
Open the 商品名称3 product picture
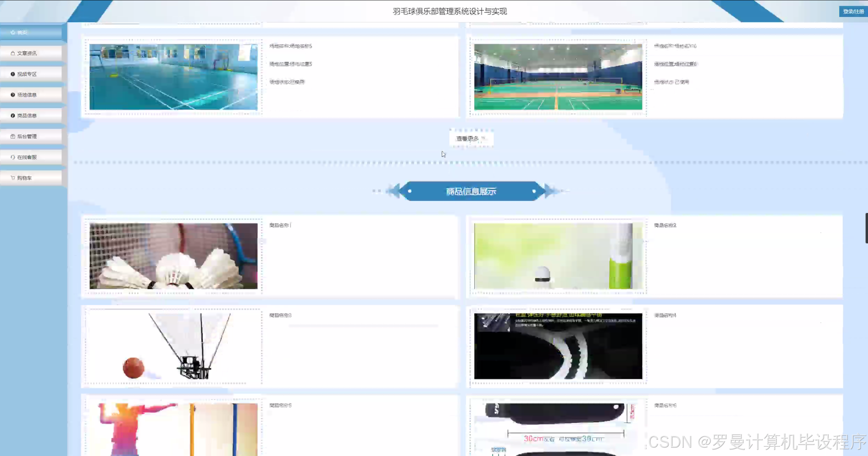pos(173,346)
